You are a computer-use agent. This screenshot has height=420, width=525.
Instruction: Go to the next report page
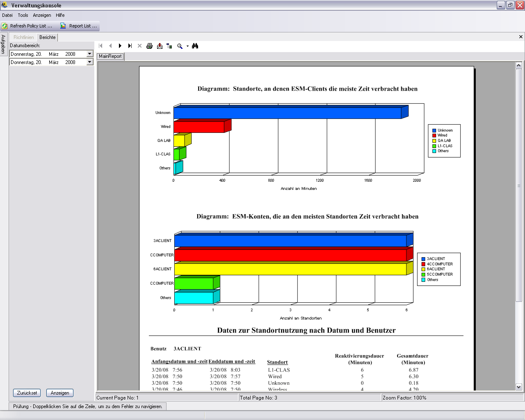pos(120,46)
